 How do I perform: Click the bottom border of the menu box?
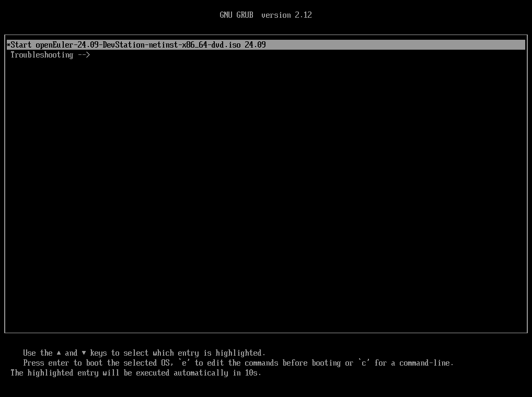click(x=265, y=332)
